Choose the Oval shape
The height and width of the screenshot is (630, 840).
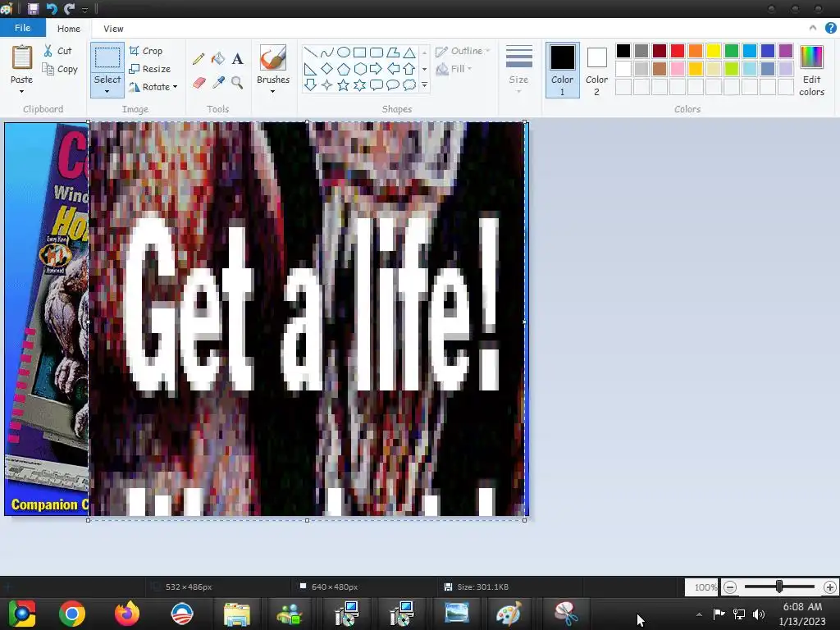pyautogui.click(x=344, y=52)
